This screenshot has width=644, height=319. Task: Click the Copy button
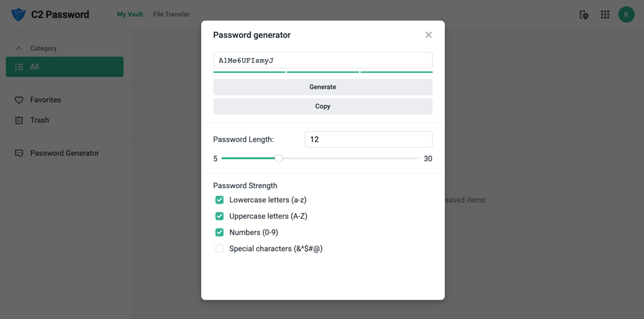pos(323,106)
